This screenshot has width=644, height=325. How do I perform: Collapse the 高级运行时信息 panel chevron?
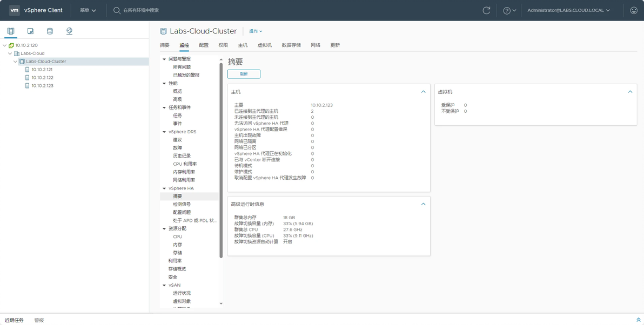pyautogui.click(x=424, y=204)
